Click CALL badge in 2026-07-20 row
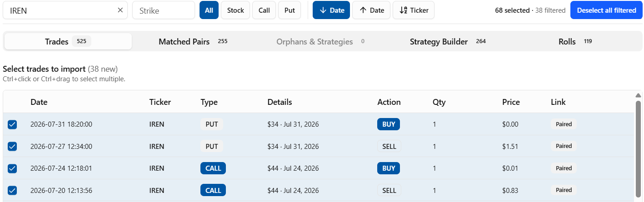This screenshot has width=644, height=202. pyautogui.click(x=213, y=190)
